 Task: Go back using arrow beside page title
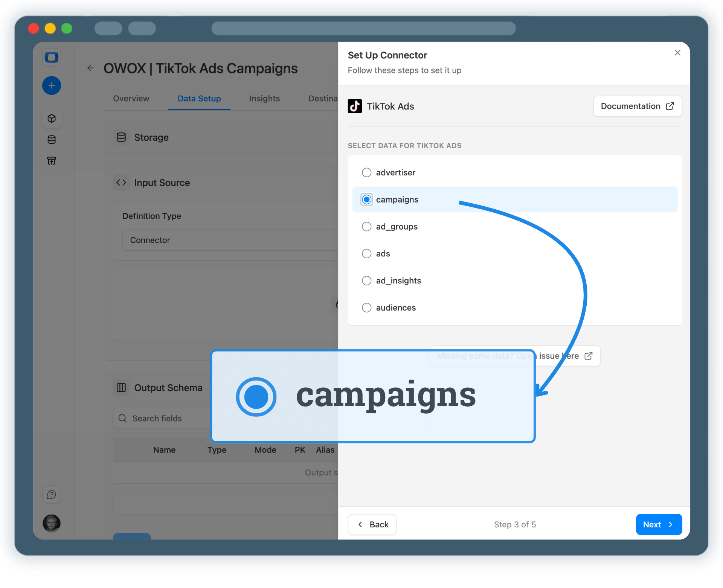(90, 68)
